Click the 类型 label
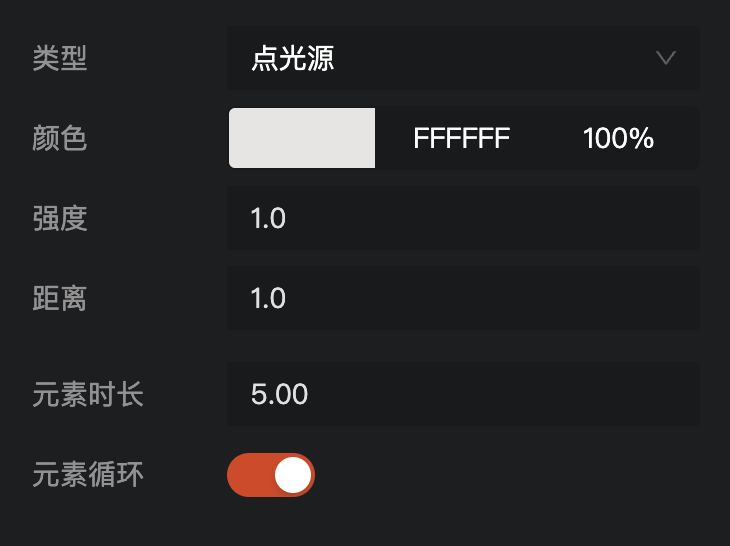This screenshot has height=546, width=730. [x=60, y=58]
